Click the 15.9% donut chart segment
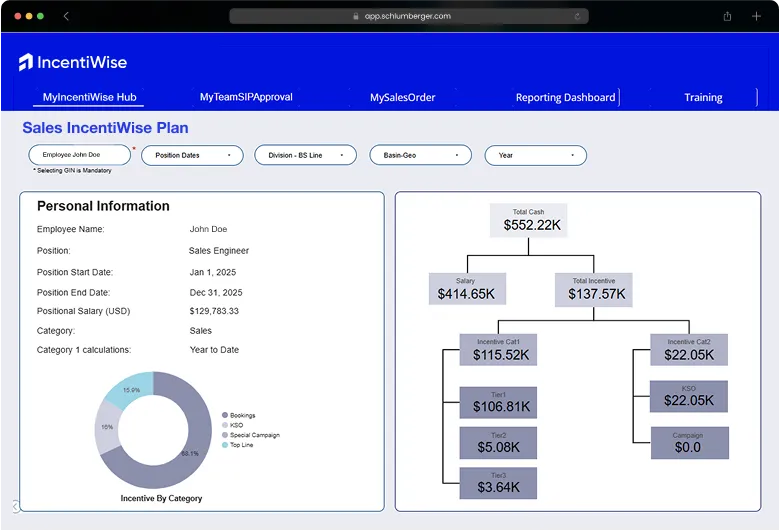 131,390
